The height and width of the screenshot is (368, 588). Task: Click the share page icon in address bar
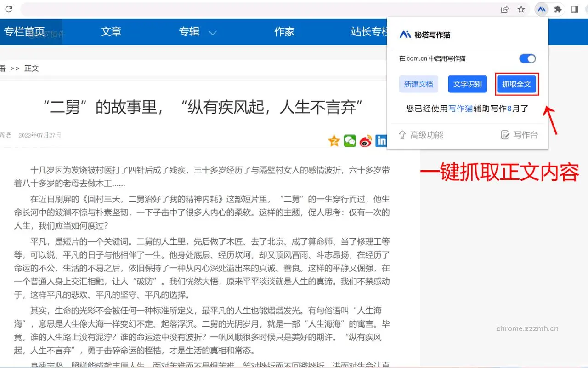[x=505, y=9]
